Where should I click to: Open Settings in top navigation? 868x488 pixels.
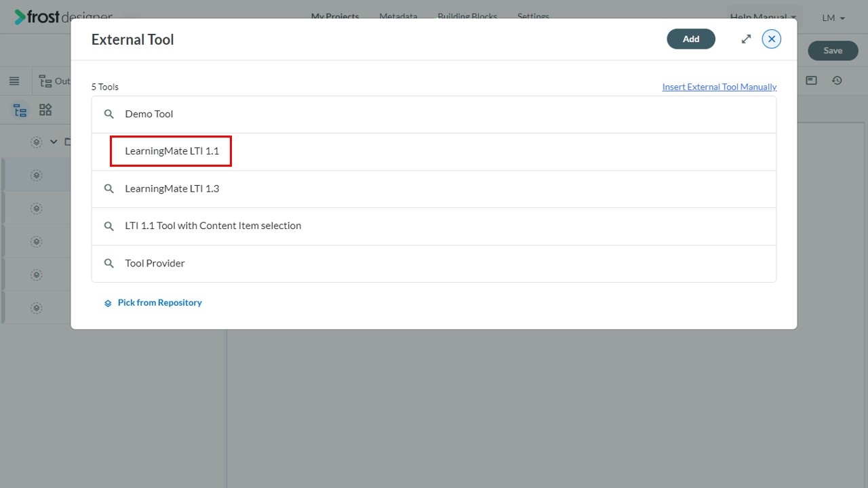[x=533, y=16]
